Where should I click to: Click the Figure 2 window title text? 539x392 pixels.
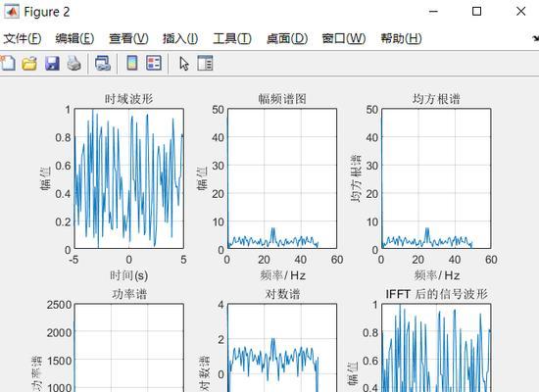pyautogui.click(x=47, y=12)
